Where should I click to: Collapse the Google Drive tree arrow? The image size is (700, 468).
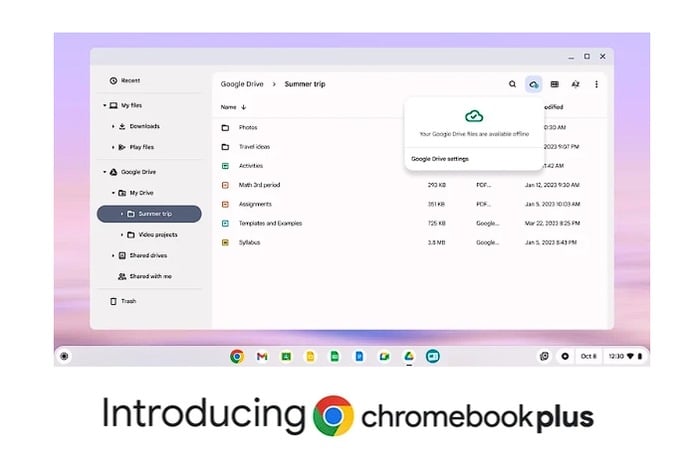point(104,172)
